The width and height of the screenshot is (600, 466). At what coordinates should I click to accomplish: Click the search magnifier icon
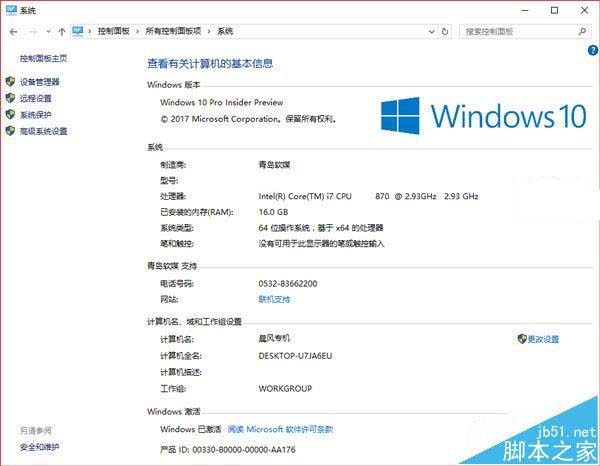coord(582,31)
